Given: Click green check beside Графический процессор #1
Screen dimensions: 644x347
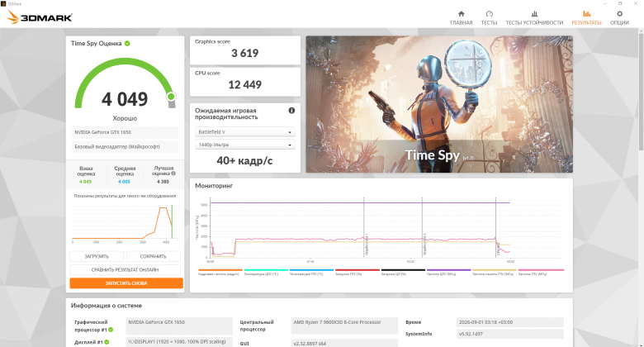Looking at the screenshot, I should [x=111, y=330].
